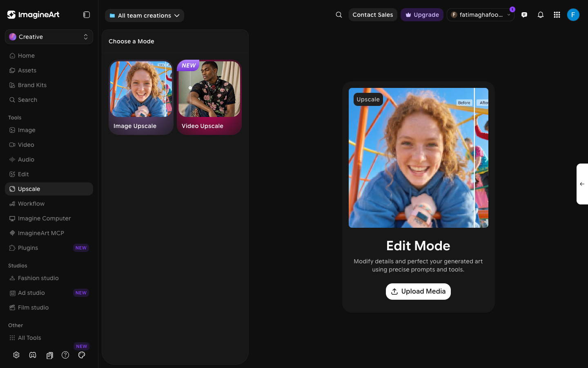Open All Tools
The height and width of the screenshot is (368, 588).
(49, 338)
